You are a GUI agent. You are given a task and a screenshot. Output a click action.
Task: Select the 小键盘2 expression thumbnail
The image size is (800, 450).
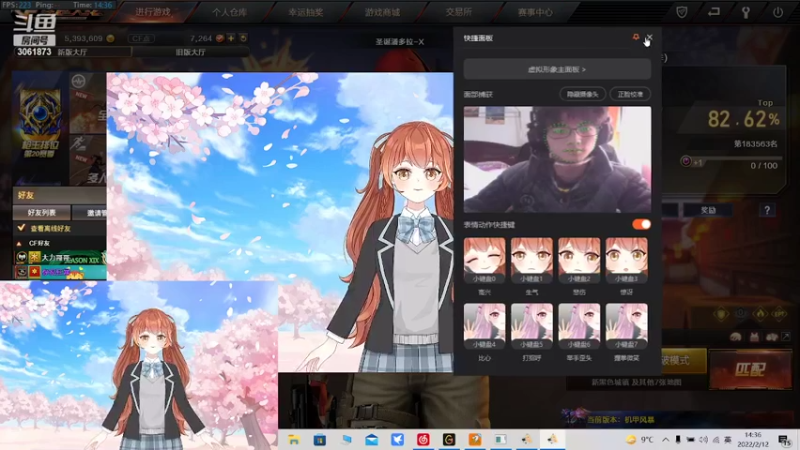pos(579,260)
